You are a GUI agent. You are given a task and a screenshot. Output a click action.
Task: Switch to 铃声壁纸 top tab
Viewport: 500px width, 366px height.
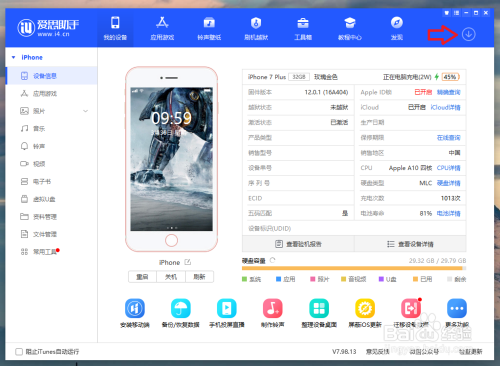pos(209,28)
